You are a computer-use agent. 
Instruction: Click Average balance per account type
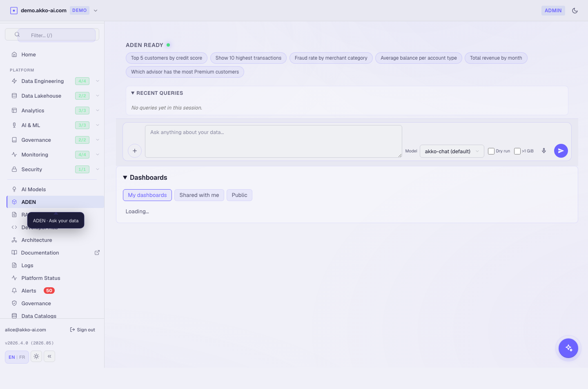pyautogui.click(x=419, y=58)
